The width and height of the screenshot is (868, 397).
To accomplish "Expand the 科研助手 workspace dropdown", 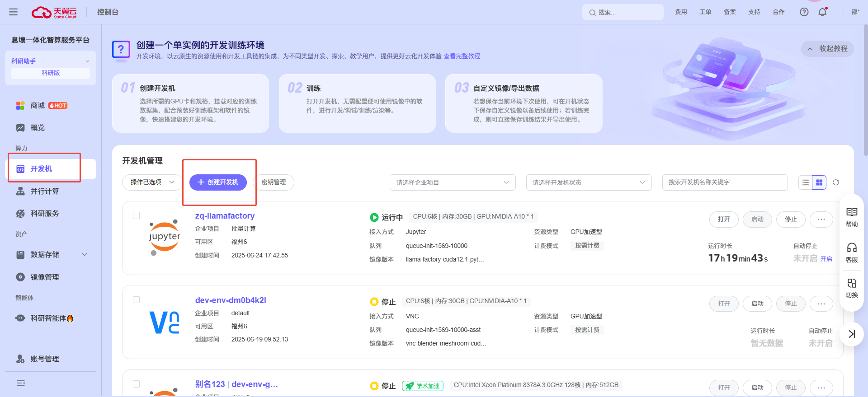I will click(x=51, y=61).
